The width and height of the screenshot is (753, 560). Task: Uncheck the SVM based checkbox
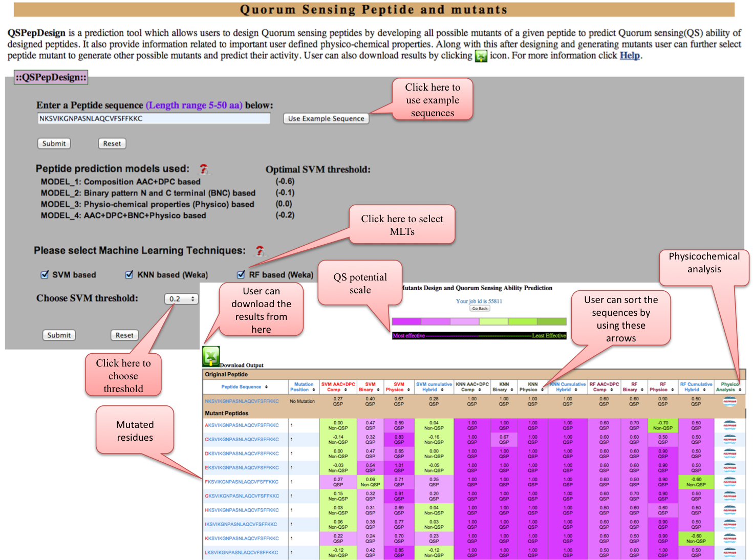(45, 275)
